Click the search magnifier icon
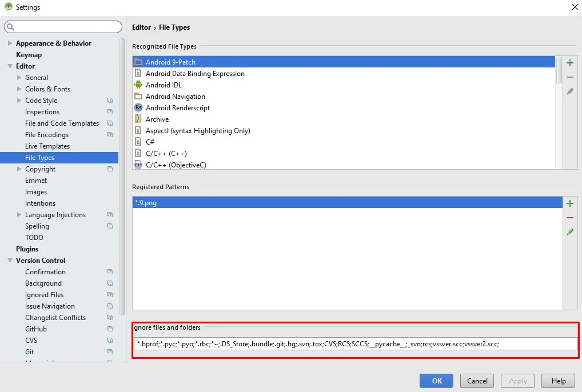This screenshot has width=582, height=392. click(x=10, y=27)
